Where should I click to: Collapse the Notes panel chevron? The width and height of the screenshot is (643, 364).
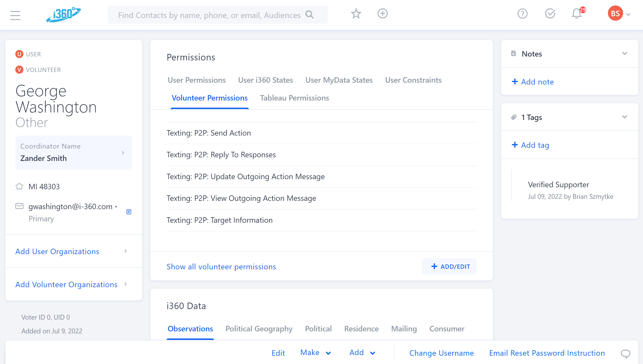625,54
